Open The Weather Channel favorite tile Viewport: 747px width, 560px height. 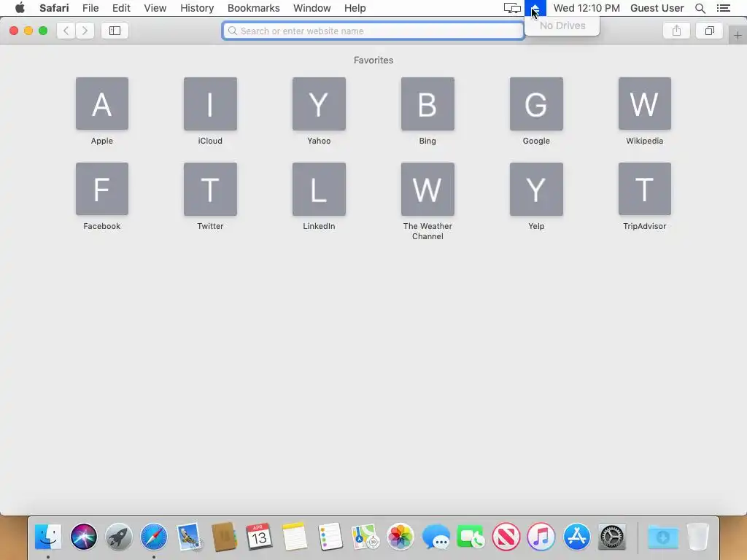(427, 189)
